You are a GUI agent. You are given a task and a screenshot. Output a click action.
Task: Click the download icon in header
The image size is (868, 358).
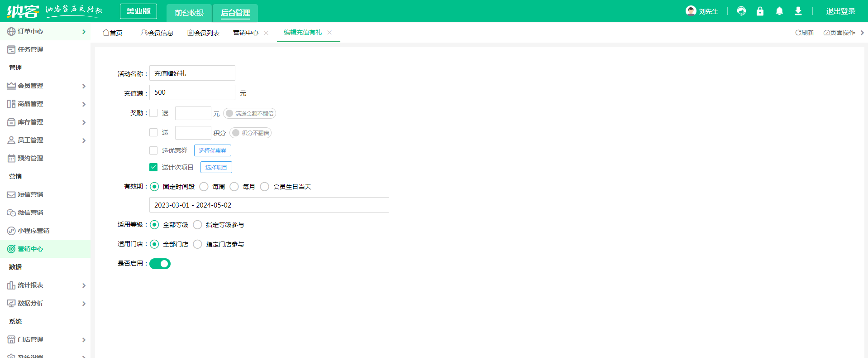point(798,11)
